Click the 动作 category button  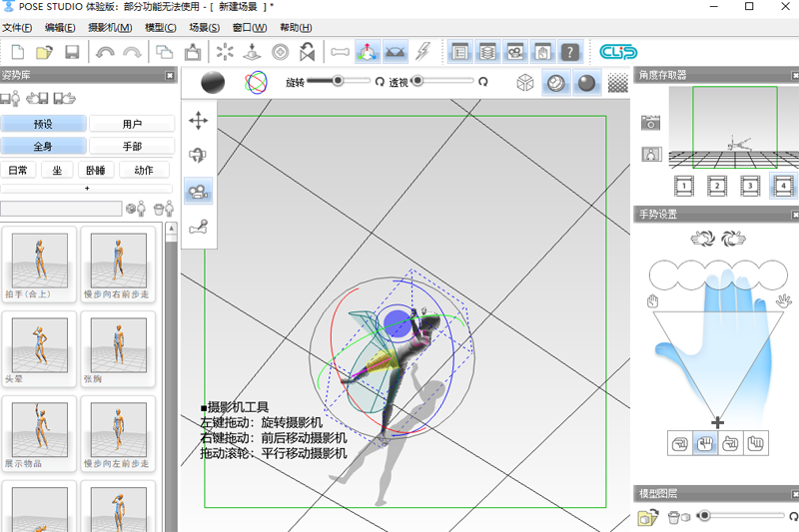[143, 170]
